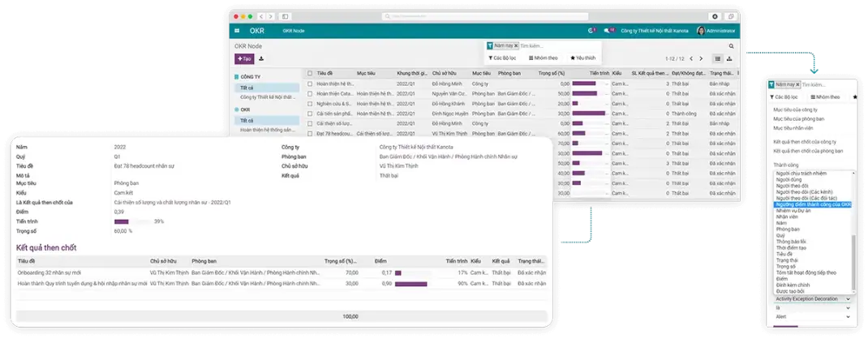The height and width of the screenshot is (339, 868).
Task: Check the first Hoàn thiện hệ thống row checkbox
Action: 310,84
